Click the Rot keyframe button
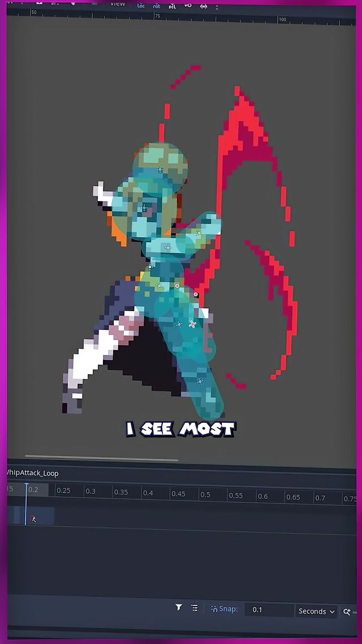 (x=157, y=5)
